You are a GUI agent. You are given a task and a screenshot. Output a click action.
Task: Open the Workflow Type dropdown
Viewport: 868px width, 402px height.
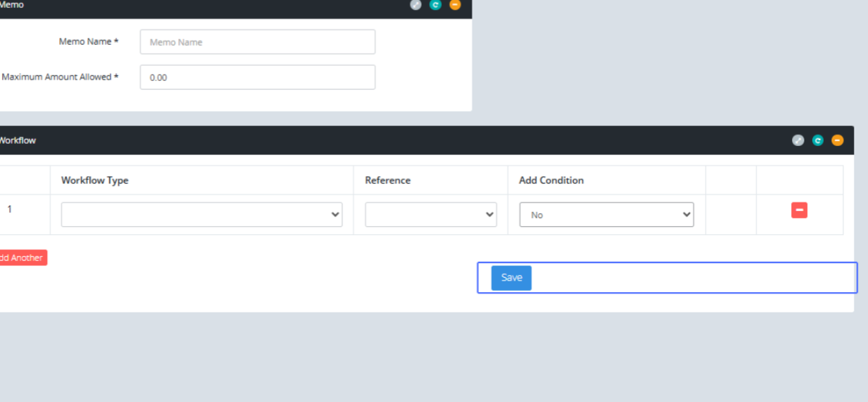[201, 215]
